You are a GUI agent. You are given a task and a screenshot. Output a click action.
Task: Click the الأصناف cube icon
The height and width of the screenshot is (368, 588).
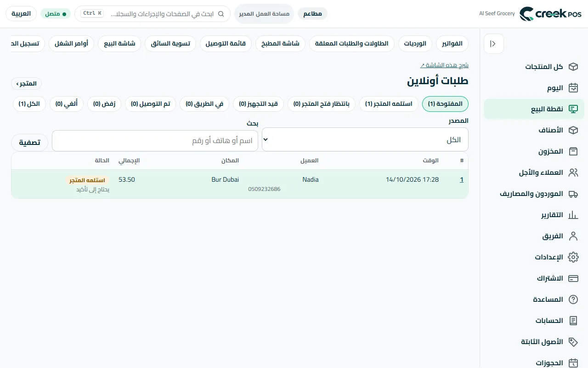coord(573,130)
